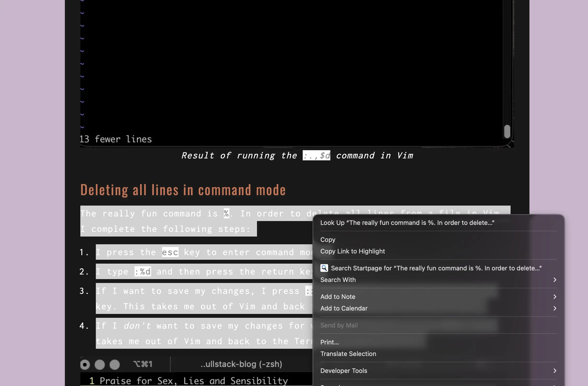Click the '⌥⌘1' shortcut label in terminal
This screenshot has width=588, height=386.
pos(143,364)
